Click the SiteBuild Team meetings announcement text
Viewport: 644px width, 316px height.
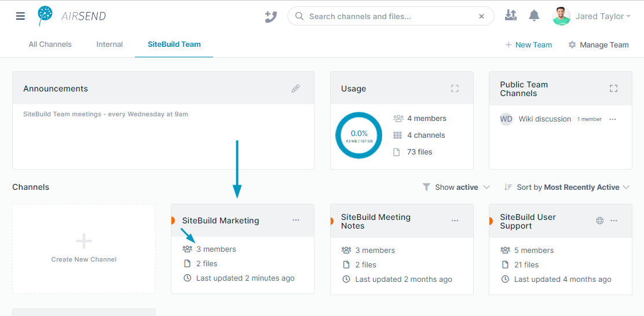pos(105,114)
